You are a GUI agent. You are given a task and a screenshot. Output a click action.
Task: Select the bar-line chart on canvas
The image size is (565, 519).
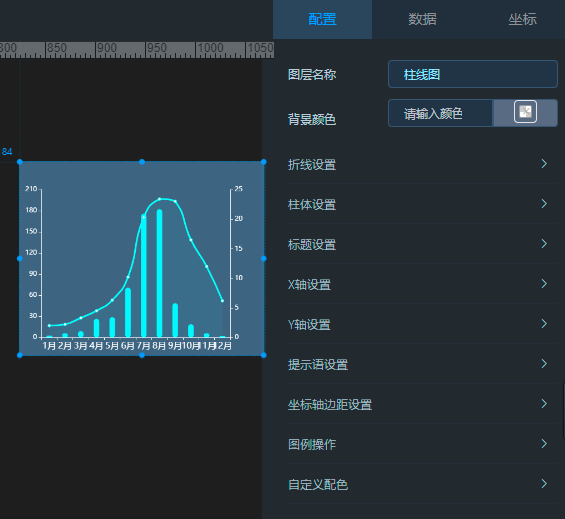(142, 258)
